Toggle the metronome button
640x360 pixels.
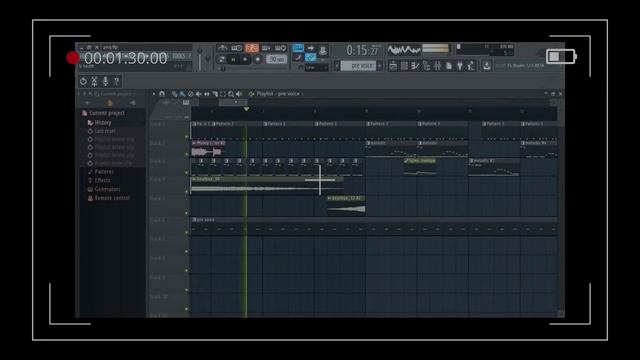[x=222, y=48]
